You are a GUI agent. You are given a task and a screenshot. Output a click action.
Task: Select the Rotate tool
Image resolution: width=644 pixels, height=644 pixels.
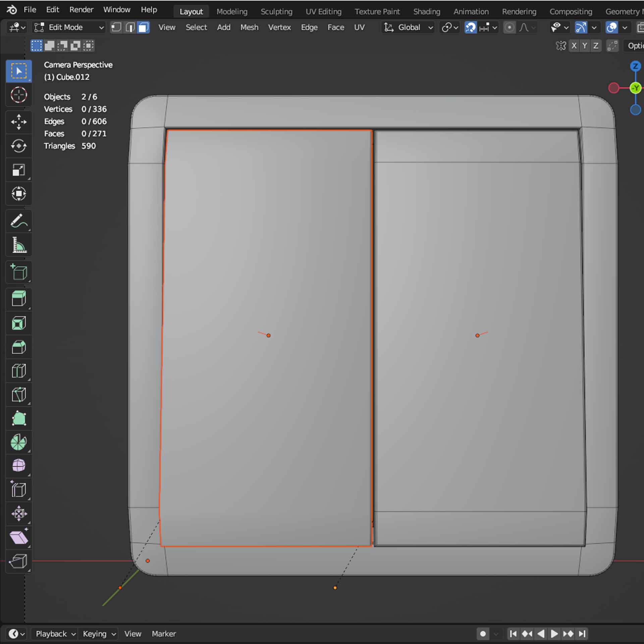pyautogui.click(x=18, y=146)
